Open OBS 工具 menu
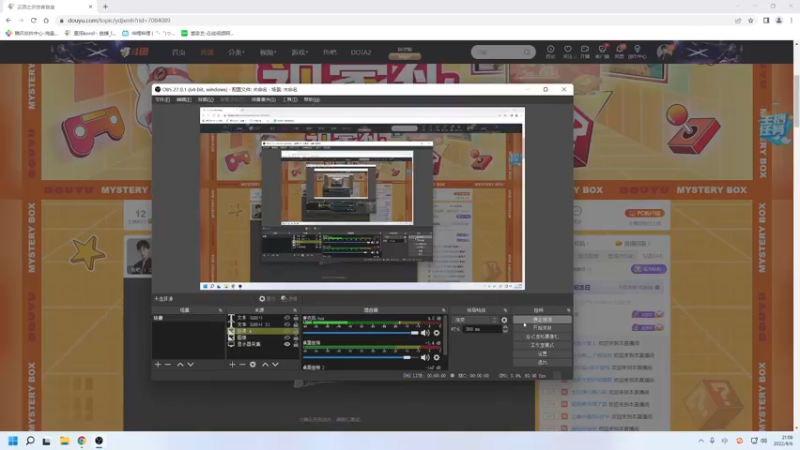 point(290,100)
